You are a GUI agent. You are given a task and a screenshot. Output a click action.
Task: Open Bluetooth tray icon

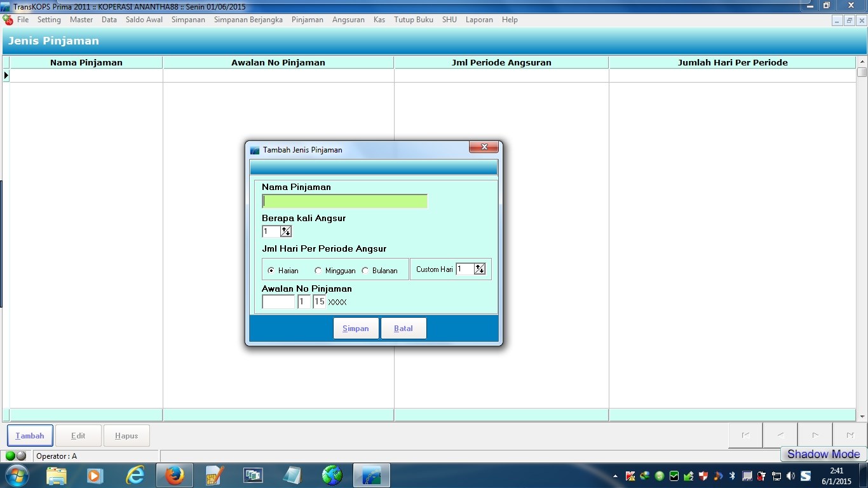732,476
